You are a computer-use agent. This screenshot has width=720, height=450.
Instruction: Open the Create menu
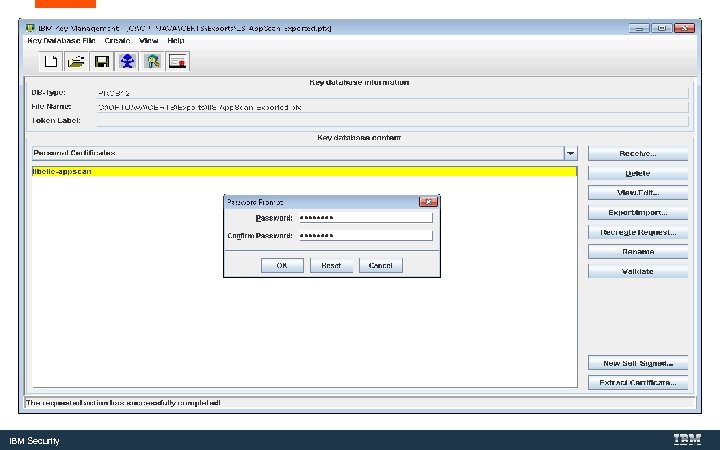[x=117, y=40]
